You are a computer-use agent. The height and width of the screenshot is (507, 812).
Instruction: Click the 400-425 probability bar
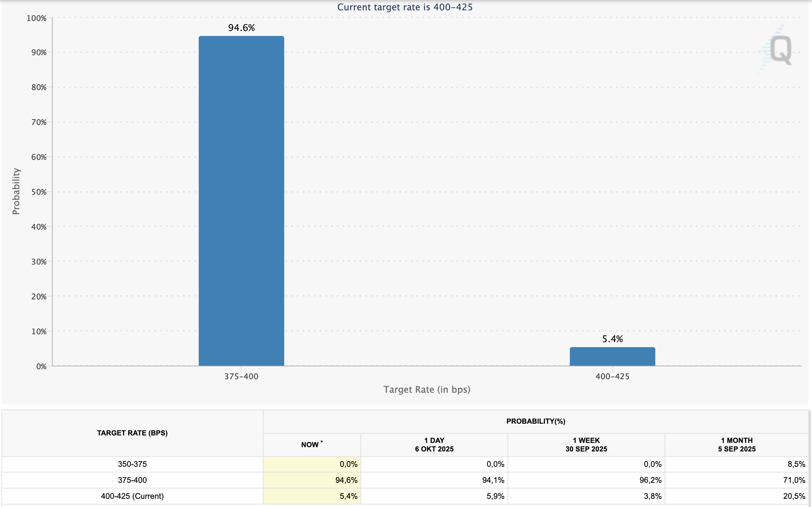(x=612, y=356)
